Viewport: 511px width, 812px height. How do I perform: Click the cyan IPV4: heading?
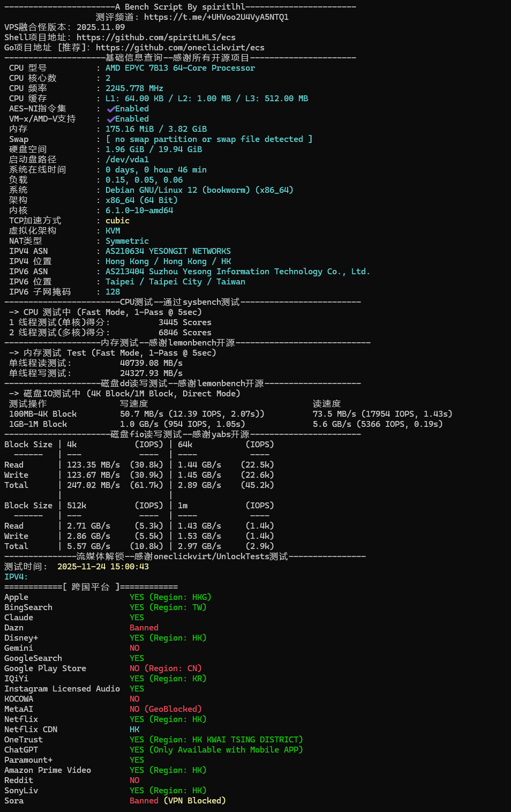(16, 576)
